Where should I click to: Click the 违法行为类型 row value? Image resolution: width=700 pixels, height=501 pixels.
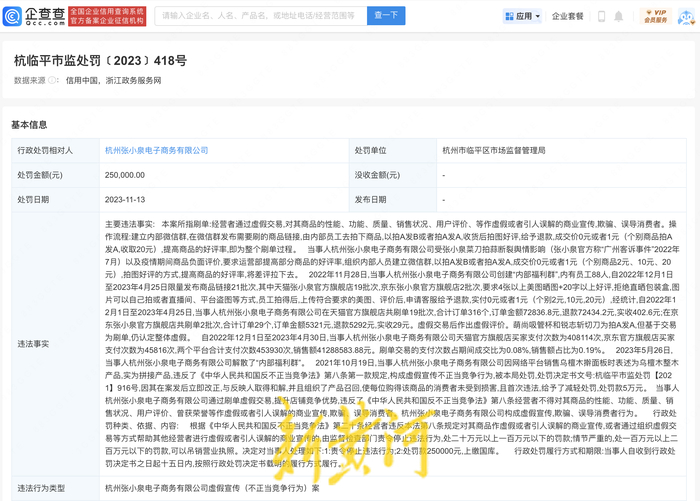coord(212,488)
